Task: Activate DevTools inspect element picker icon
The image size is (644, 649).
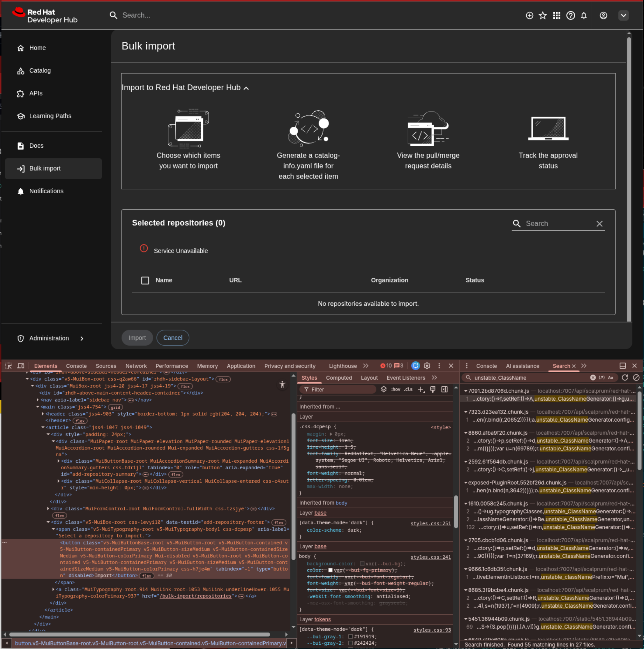Action: (9, 366)
